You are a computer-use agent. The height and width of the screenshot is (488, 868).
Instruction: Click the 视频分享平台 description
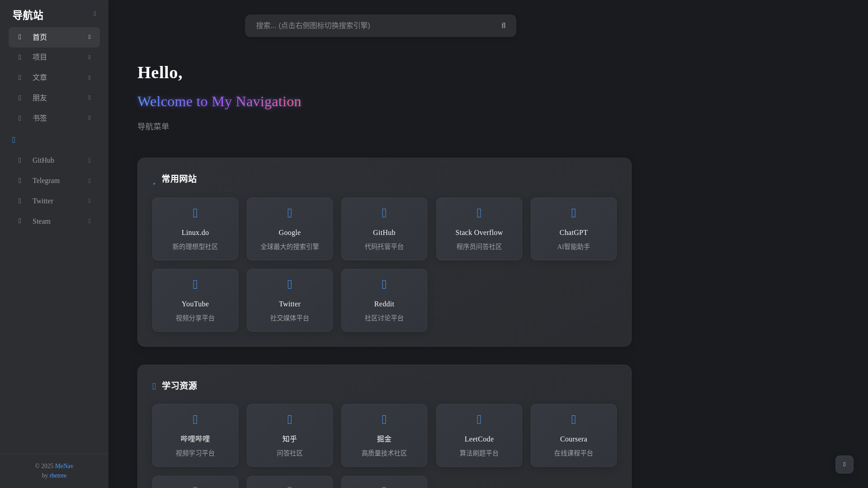pyautogui.click(x=195, y=318)
